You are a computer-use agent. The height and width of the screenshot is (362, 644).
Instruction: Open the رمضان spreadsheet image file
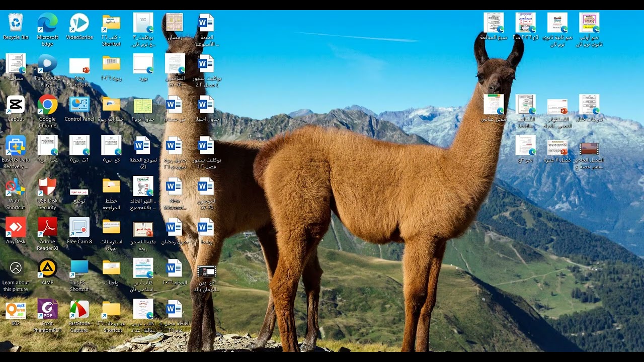pyautogui.click(x=174, y=23)
